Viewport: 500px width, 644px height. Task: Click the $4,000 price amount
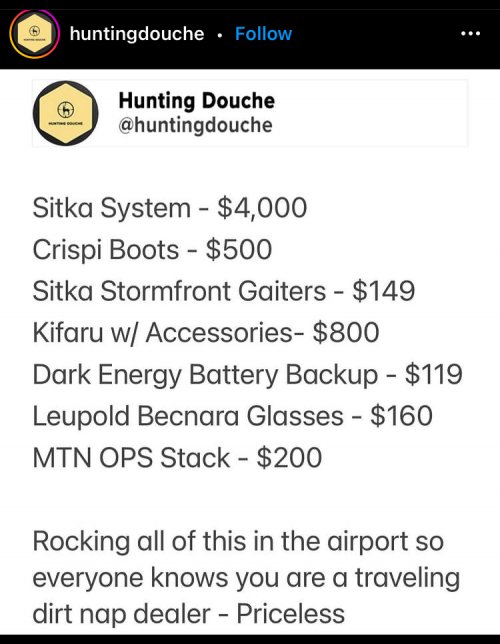(262, 208)
